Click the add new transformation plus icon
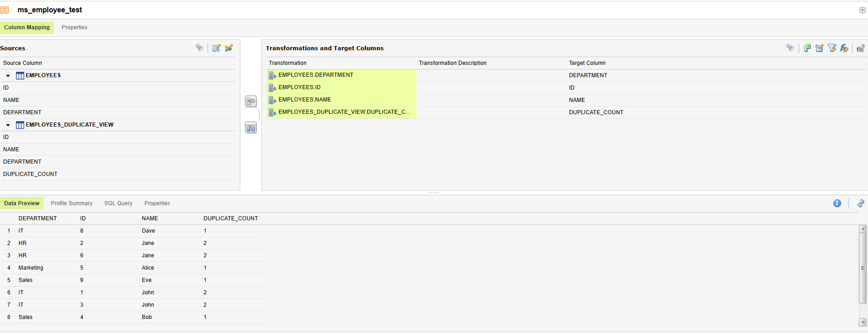Image resolution: width=868 pixels, height=335 pixels. 807,48
